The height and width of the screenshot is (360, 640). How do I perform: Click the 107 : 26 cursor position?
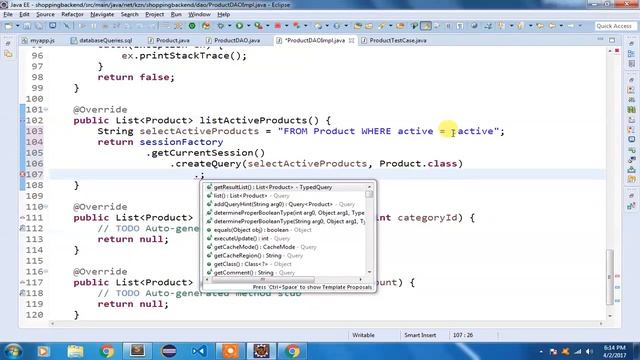[463, 335]
